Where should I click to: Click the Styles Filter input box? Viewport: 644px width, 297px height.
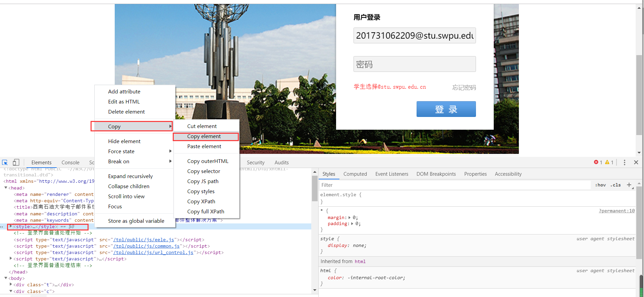point(455,185)
